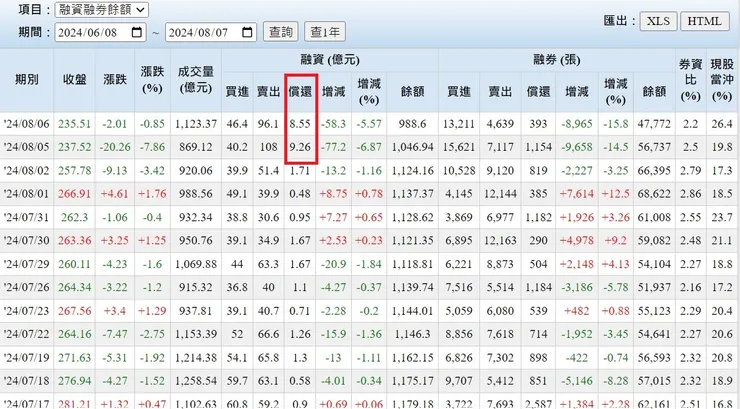Click the margin balance 1,046.94

pos(412,147)
